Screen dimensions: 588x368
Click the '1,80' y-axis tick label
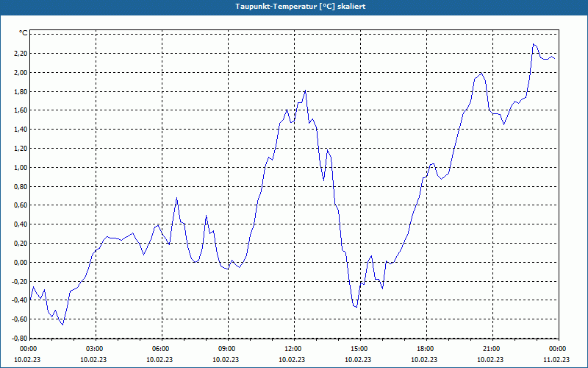pos(22,91)
